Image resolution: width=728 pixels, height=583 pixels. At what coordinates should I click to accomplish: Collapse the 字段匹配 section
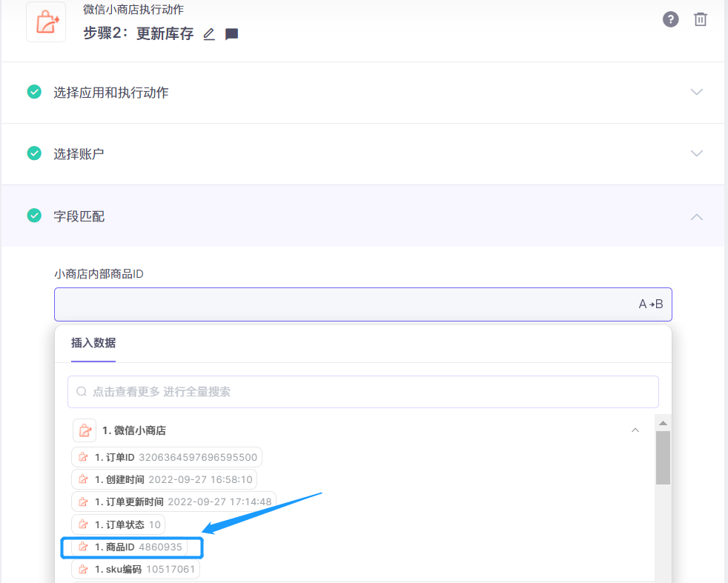coord(696,216)
